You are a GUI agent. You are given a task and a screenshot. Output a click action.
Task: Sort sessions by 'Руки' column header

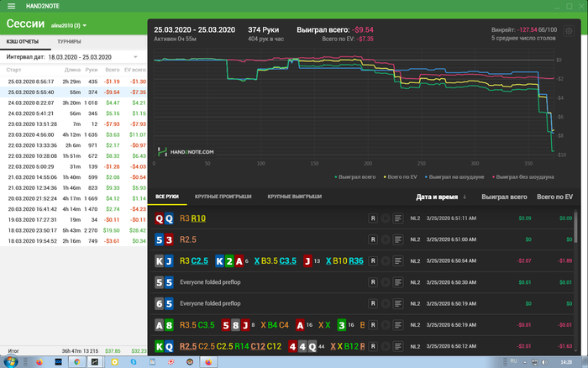91,70
